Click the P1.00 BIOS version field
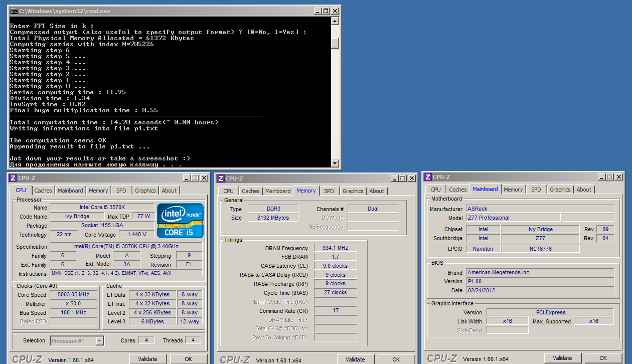The image size is (632, 364). point(540,282)
